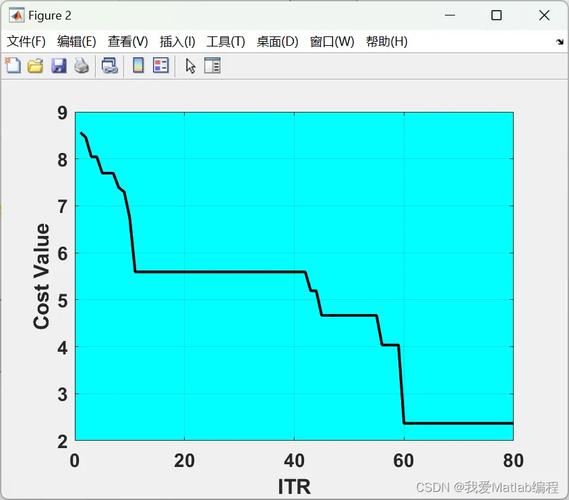
Task: Open the 窗口(W) menu
Action: pos(332,41)
